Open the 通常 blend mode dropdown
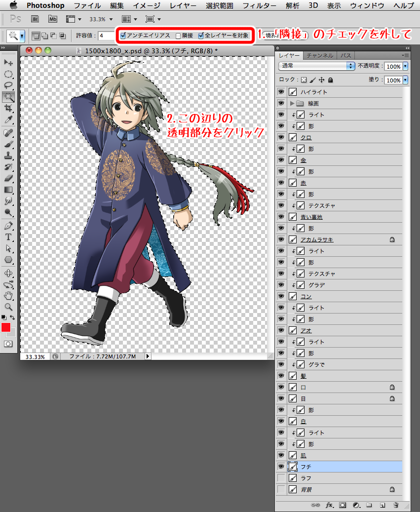Viewport: 420px width, 512px height. coord(316,66)
